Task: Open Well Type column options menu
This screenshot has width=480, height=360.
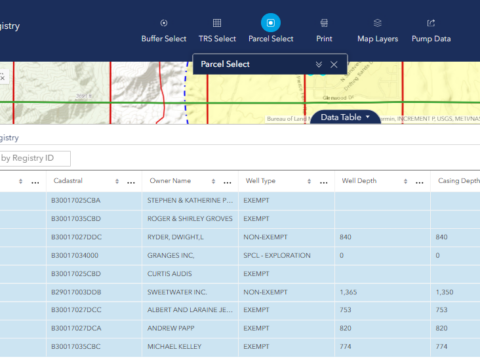Action: tap(323, 182)
